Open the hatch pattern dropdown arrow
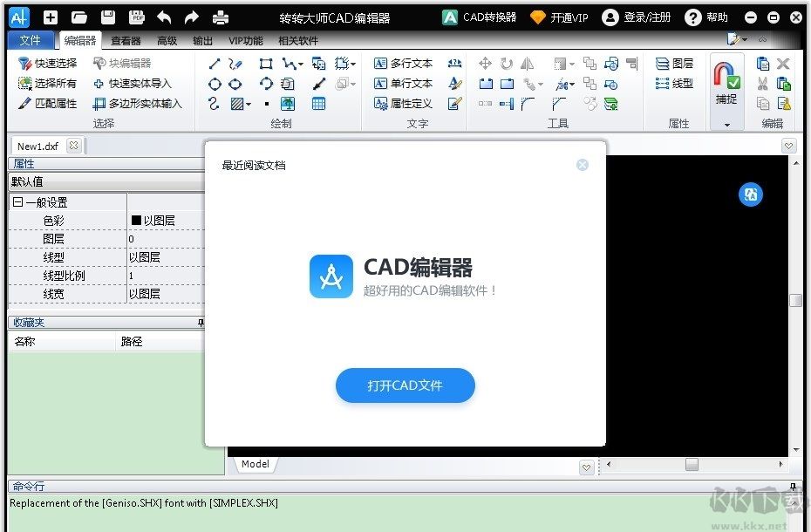Image resolution: width=811 pixels, height=532 pixels. tap(249, 103)
